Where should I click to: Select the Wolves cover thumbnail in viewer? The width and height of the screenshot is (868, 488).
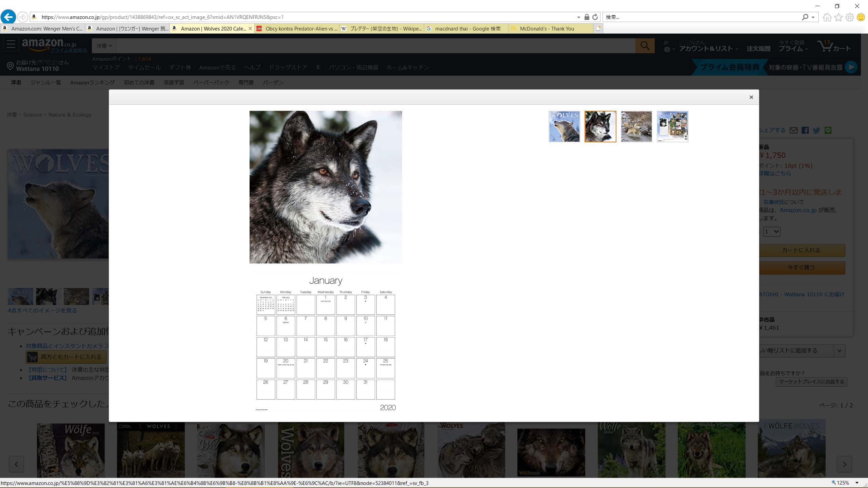[x=564, y=126]
